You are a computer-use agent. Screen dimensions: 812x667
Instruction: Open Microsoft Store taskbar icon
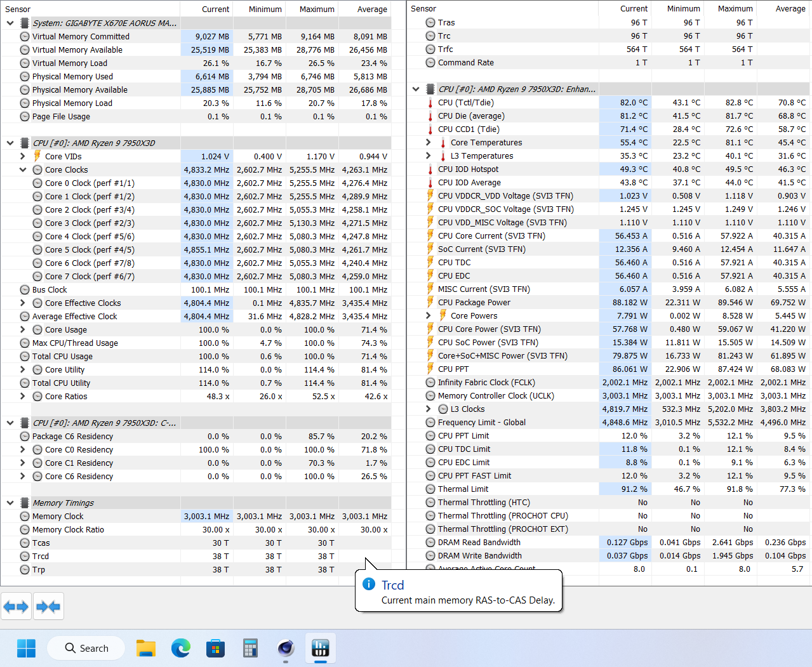coord(216,648)
